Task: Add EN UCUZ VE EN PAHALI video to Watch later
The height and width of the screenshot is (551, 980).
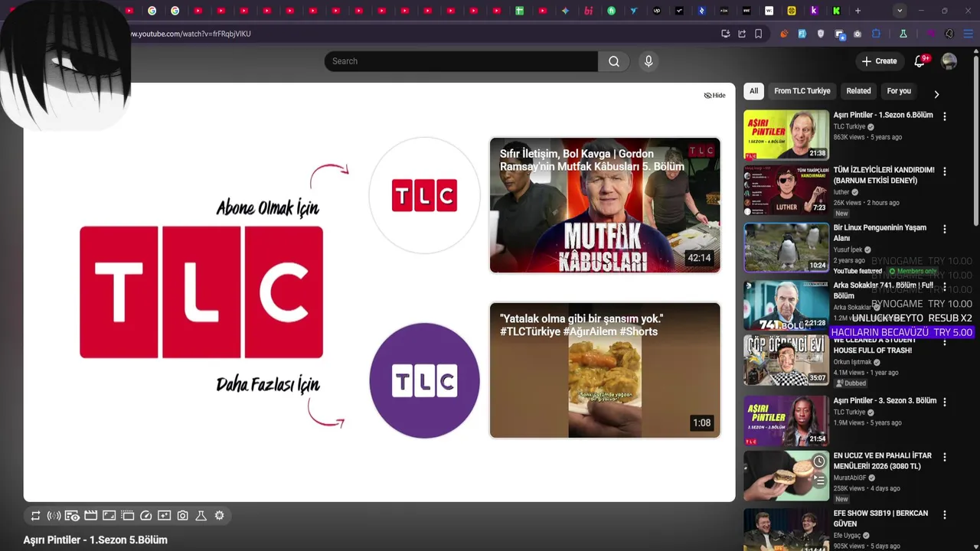Action: tap(819, 461)
